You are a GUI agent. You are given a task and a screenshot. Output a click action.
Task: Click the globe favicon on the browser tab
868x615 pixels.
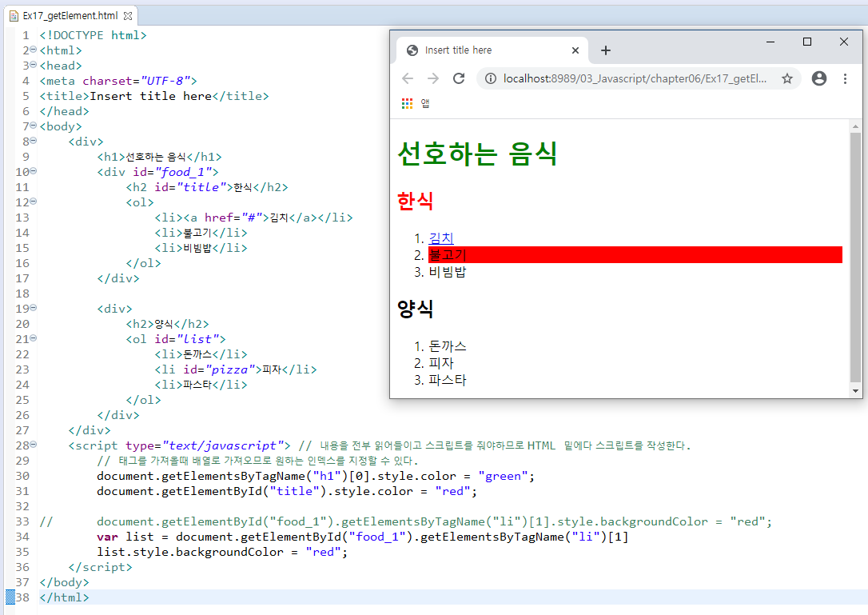pyautogui.click(x=412, y=50)
